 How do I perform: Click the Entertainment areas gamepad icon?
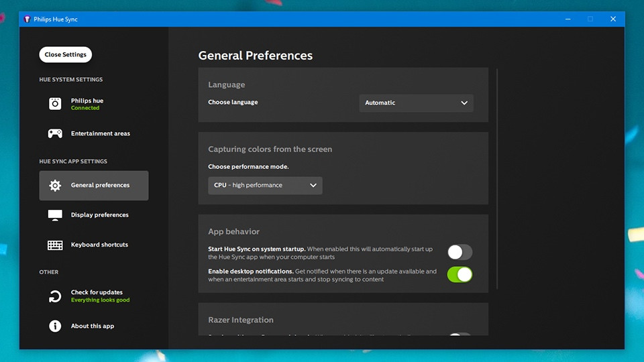click(x=55, y=133)
